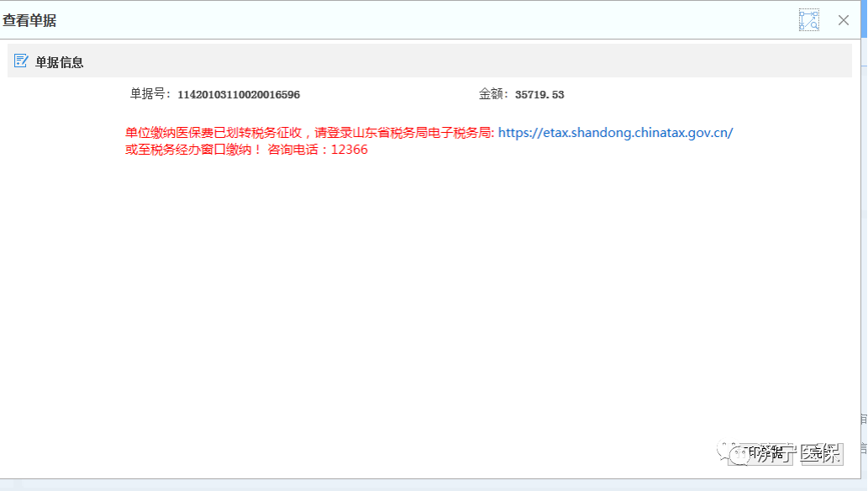Image resolution: width=868 pixels, height=491 pixels.
Task: Click the 查看单据 dialog title
Action: pyautogui.click(x=29, y=20)
